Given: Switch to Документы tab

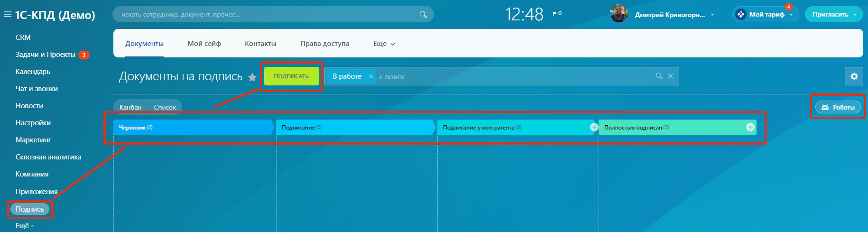Looking at the screenshot, I should pos(144,43).
